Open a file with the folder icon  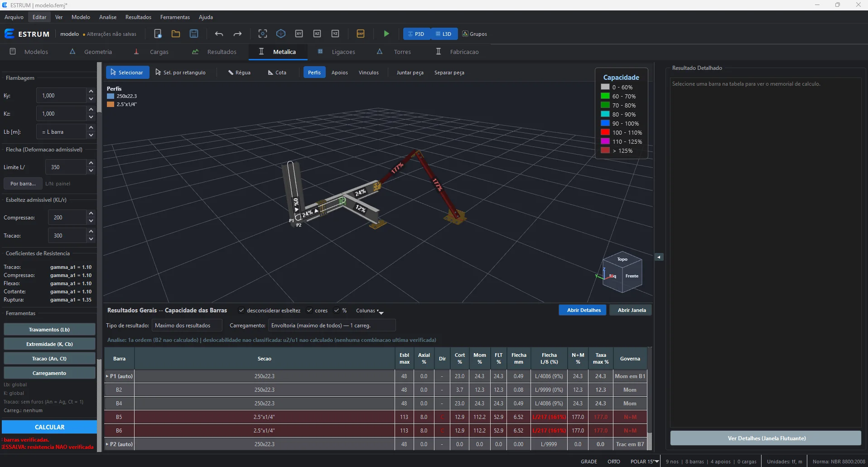pos(176,34)
